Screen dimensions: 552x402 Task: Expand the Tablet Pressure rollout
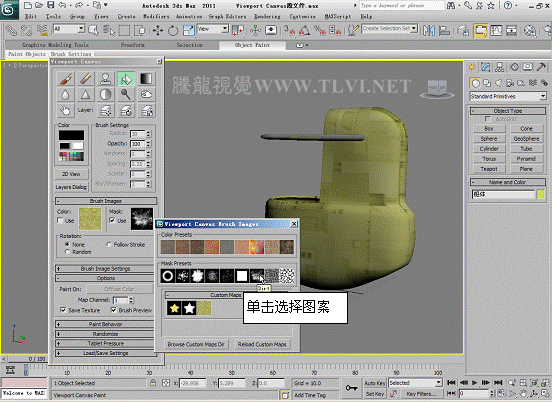[x=106, y=343]
